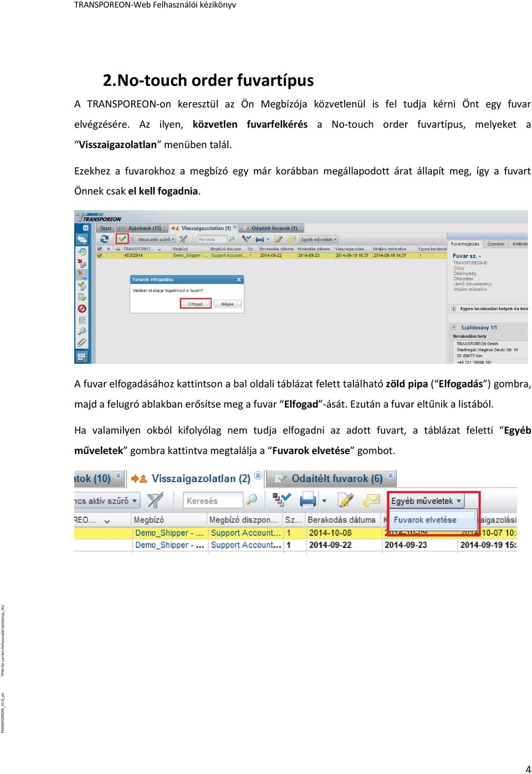Viewport: 532px width, 774px height.
Task: Click the envelope icon in the lower screenshot
Action: coord(371,500)
